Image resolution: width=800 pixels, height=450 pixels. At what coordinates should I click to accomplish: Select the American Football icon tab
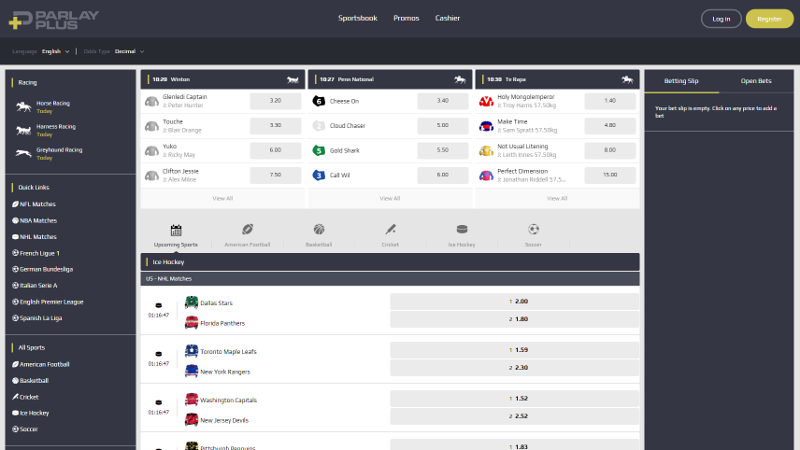point(247,229)
